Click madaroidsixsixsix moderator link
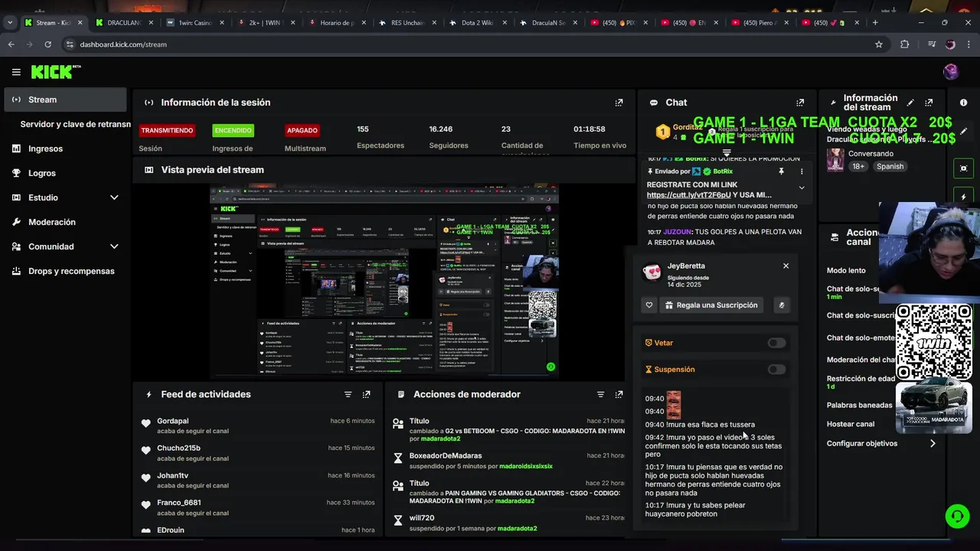 click(526, 466)
